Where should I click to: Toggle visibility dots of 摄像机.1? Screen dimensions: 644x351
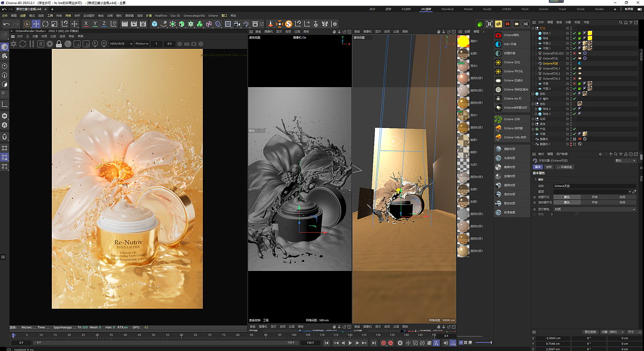tap(571, 144)
